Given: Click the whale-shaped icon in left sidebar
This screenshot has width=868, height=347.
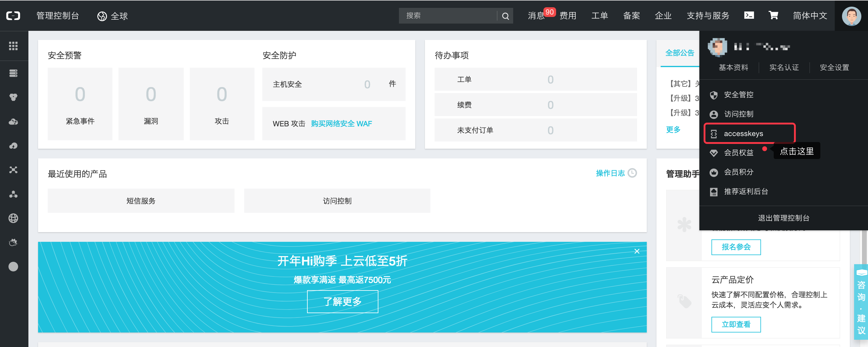Looking at the screenshot, I should 13,242.
